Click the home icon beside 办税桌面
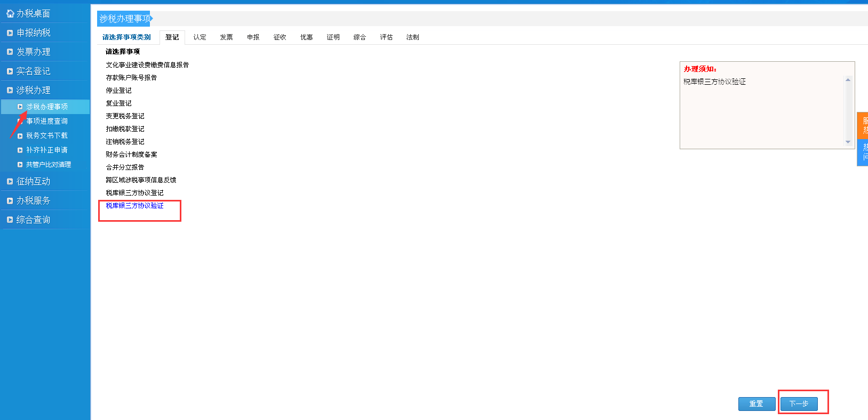The height and width of the screenshot is (420, 868). click(10, 13)
